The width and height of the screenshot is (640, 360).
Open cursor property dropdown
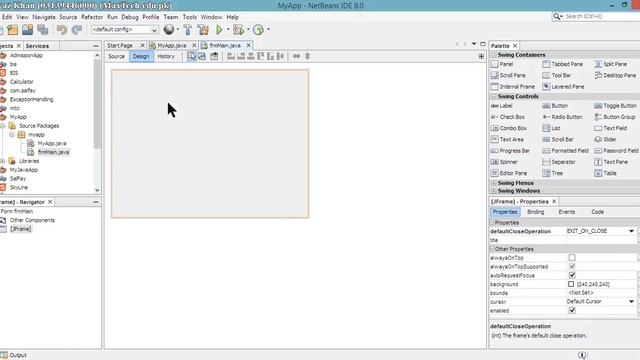click(631, 302)
